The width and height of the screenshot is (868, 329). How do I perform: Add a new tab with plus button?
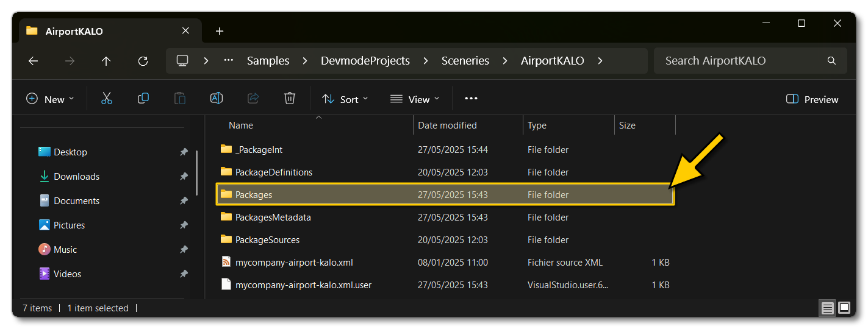pos(220,31)
